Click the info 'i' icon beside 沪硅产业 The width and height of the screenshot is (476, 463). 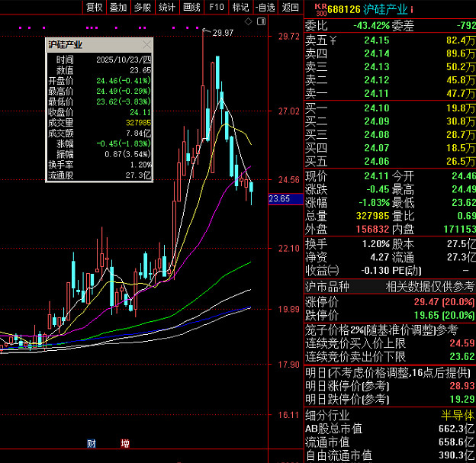click(412, 8)
